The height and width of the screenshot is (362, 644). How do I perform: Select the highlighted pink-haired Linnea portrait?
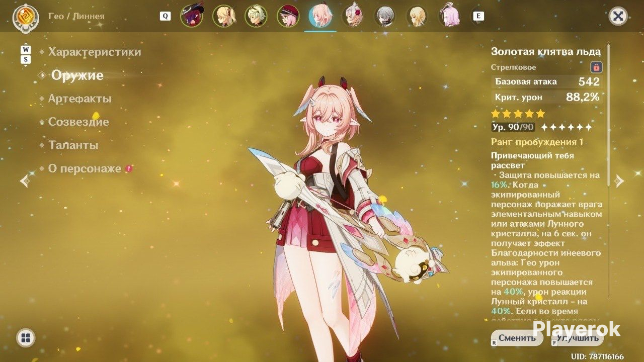pos(320,16)
